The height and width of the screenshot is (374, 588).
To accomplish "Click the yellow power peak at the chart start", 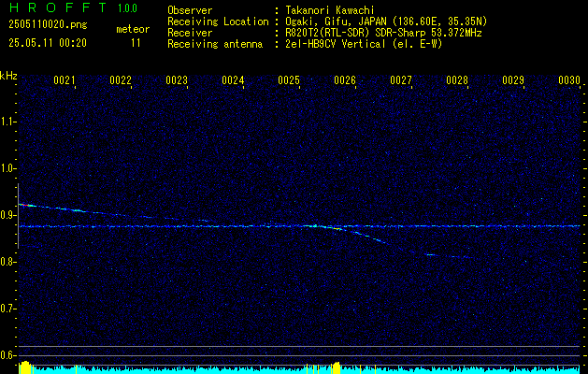I will tap(25, 367).
